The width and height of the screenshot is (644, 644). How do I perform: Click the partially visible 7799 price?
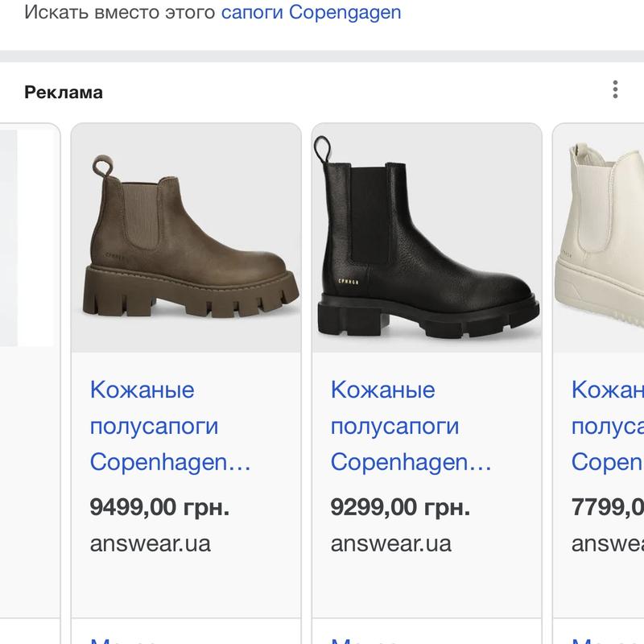608,507
